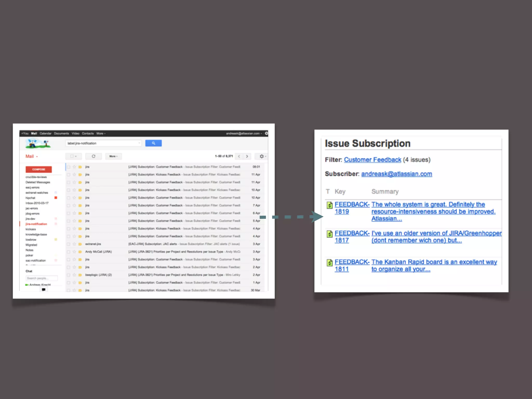This screenshot has height=399, width=532.
Task: Click the blue search button
Action: [153, 143]
